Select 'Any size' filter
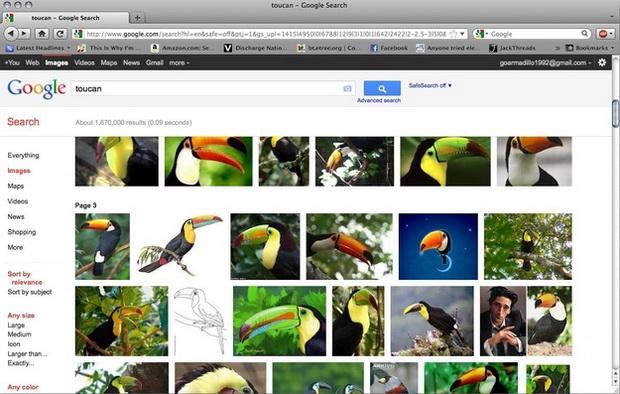This screenshot has width=620, height=394. [x=21, y=315]
